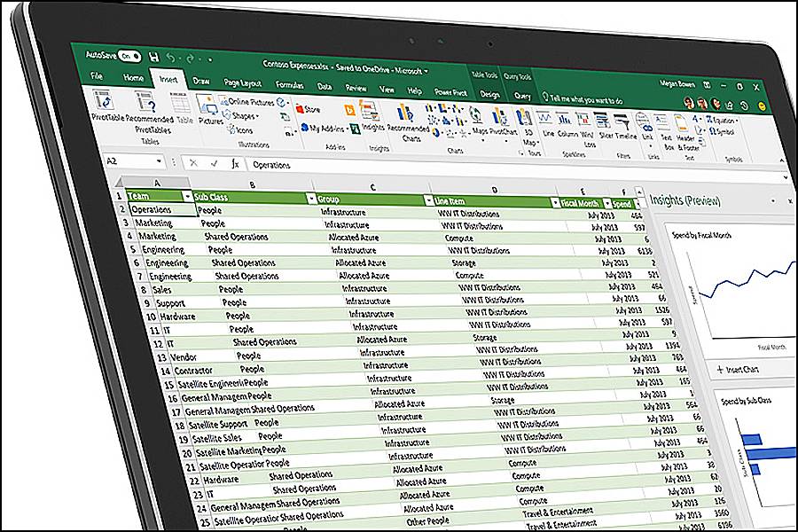Insert a Timeline filter
Image resolution: width=798 pixels, height=532 pixels.
pos(626,125)
